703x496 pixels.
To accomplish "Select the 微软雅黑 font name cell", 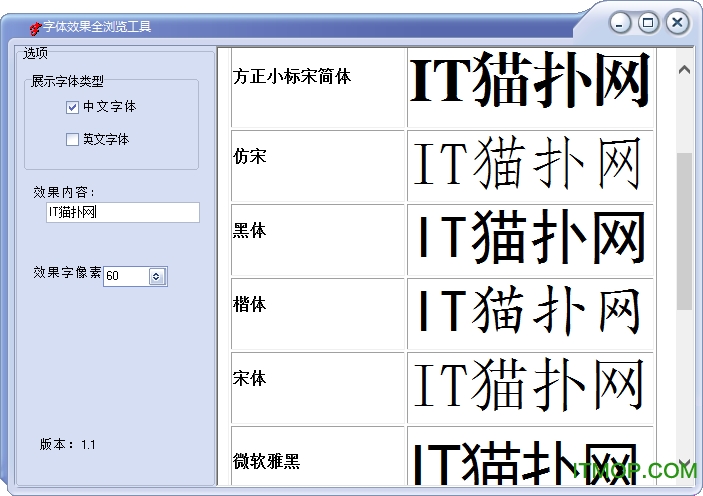I will click(318, 456).
